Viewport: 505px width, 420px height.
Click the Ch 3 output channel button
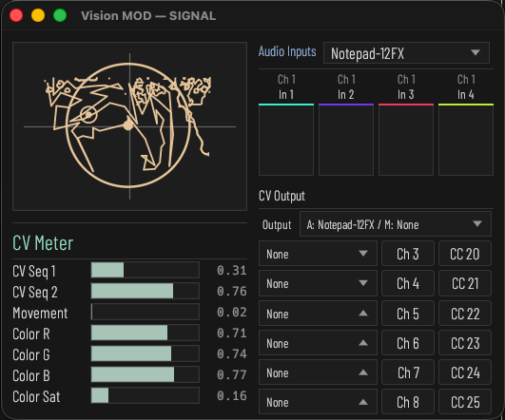pyautogui.click(x=408, y=254)
